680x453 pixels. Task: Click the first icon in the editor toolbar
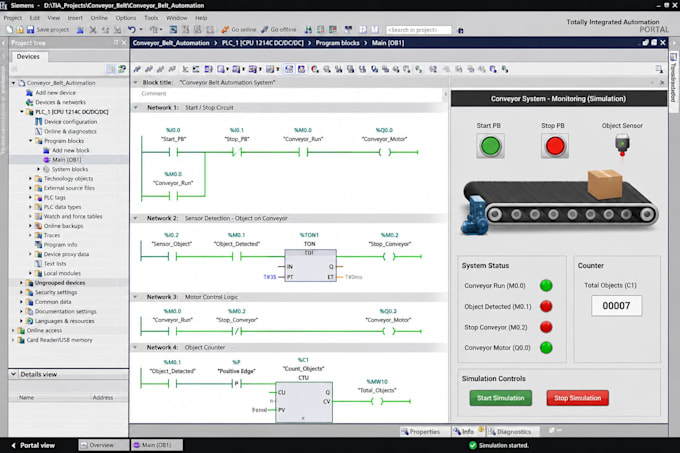tap(137, 69)
